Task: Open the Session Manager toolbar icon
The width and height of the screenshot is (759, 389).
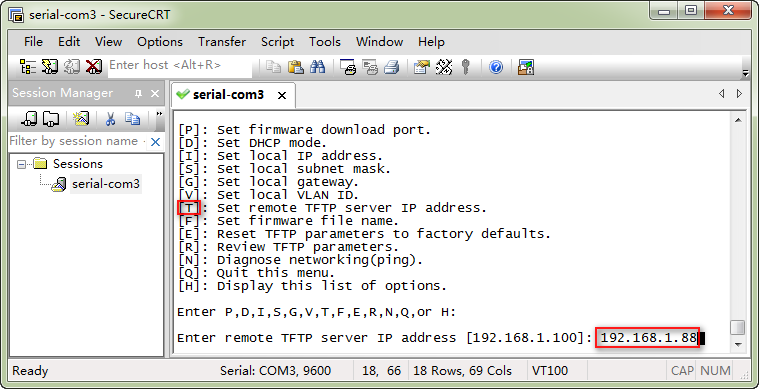Action: tap(28, 67)
